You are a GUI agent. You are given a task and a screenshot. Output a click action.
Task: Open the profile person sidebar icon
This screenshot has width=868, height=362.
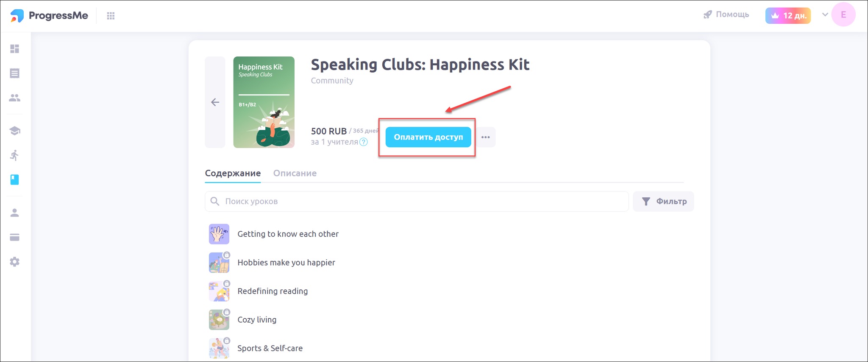(x=15, y=213)
